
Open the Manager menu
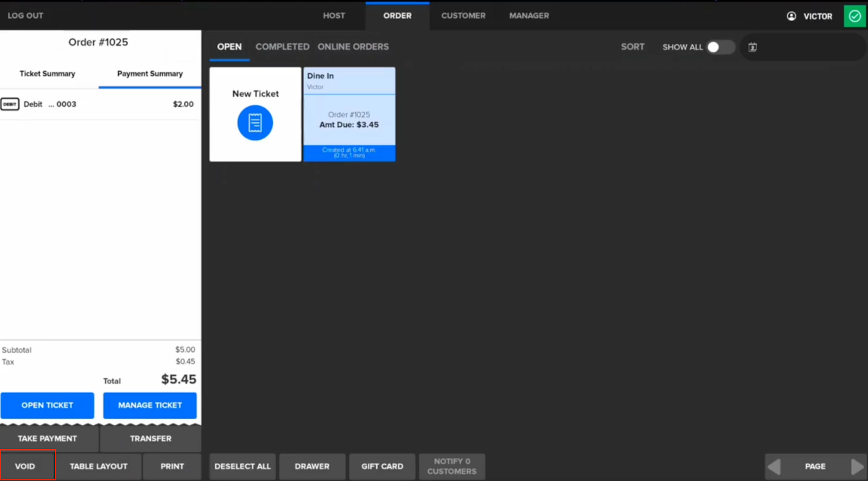[529, 16]
